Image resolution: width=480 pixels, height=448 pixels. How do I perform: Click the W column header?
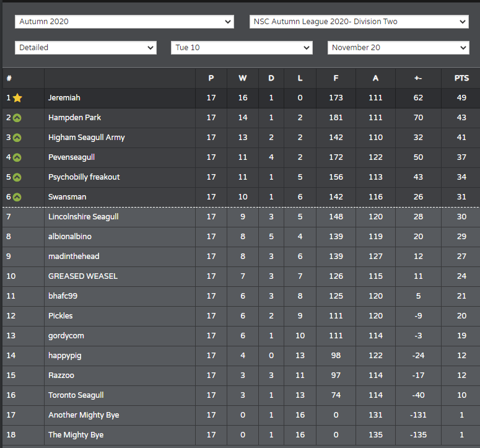(x=242, y=79)
